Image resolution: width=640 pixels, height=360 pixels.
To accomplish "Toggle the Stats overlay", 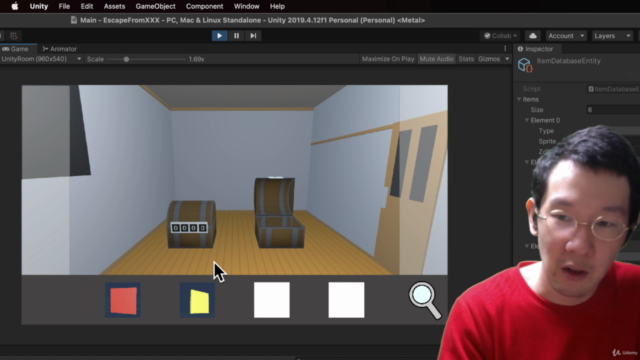I will 466,59.
